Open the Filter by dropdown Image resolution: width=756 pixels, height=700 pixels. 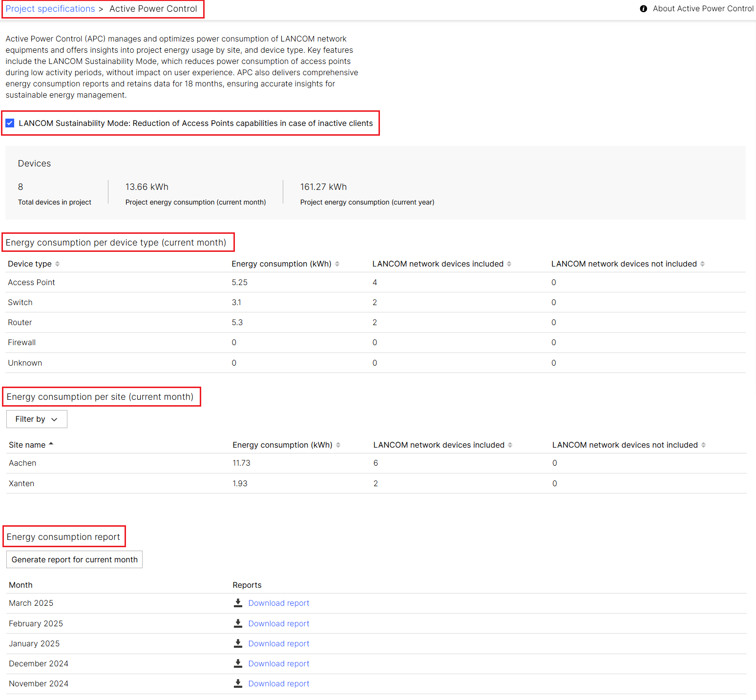coord(37,419)
